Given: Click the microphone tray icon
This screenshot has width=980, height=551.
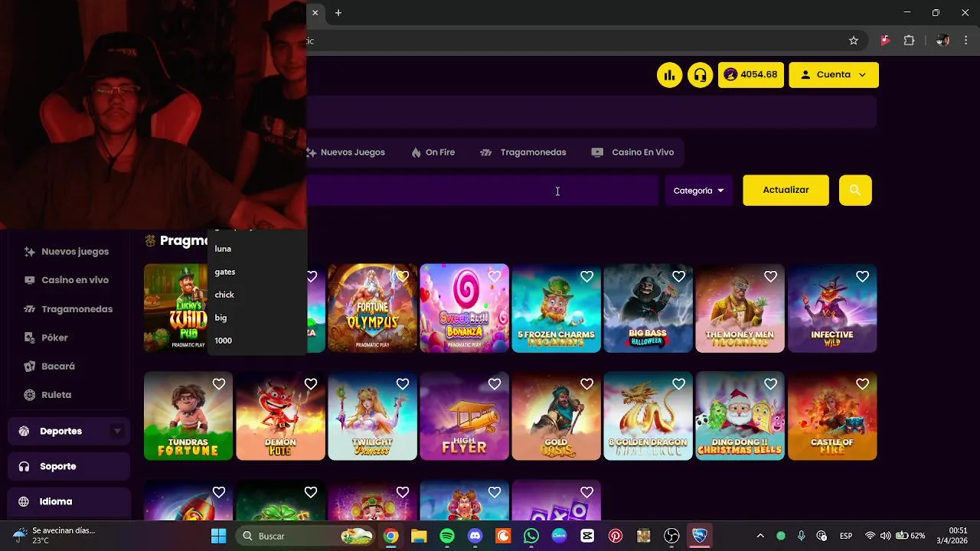Looking at the screenshot, I should click(801, 536).
